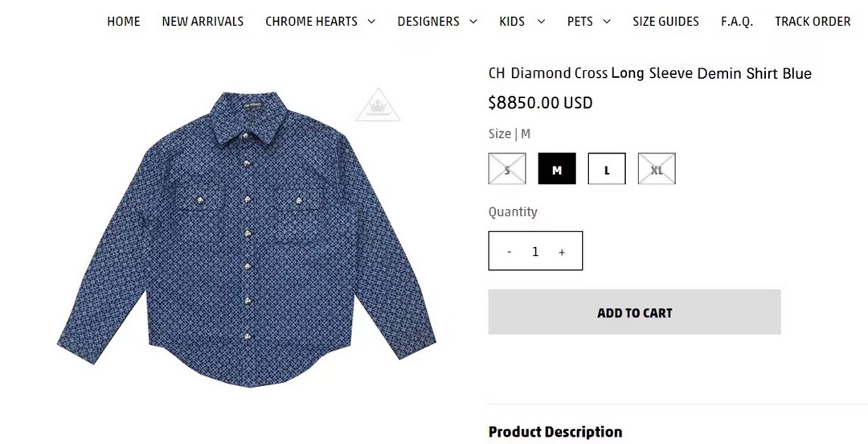Click the product title text

650,73
